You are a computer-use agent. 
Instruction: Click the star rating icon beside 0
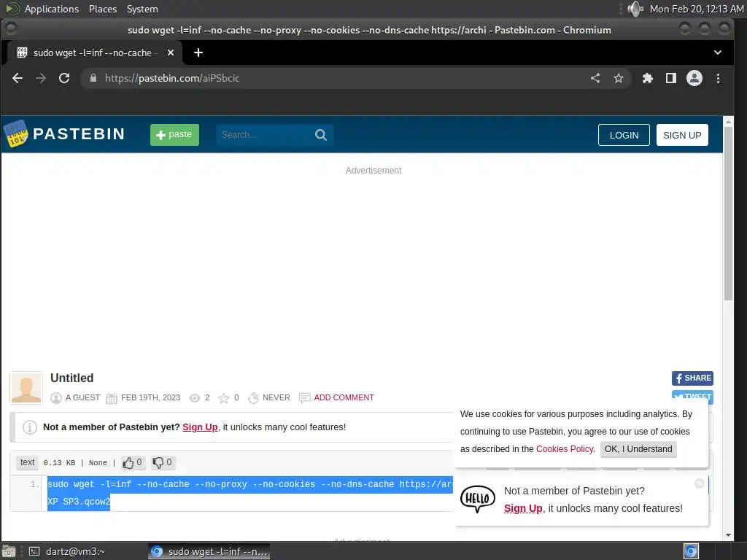tap(223, 397)
